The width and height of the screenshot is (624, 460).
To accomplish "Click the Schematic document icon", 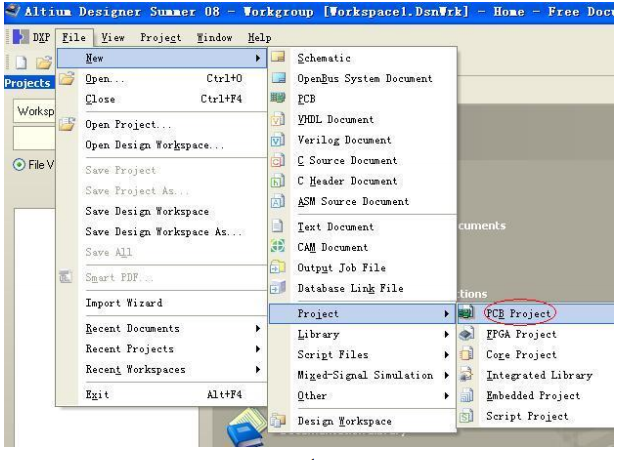I will (x=278, y=57).
